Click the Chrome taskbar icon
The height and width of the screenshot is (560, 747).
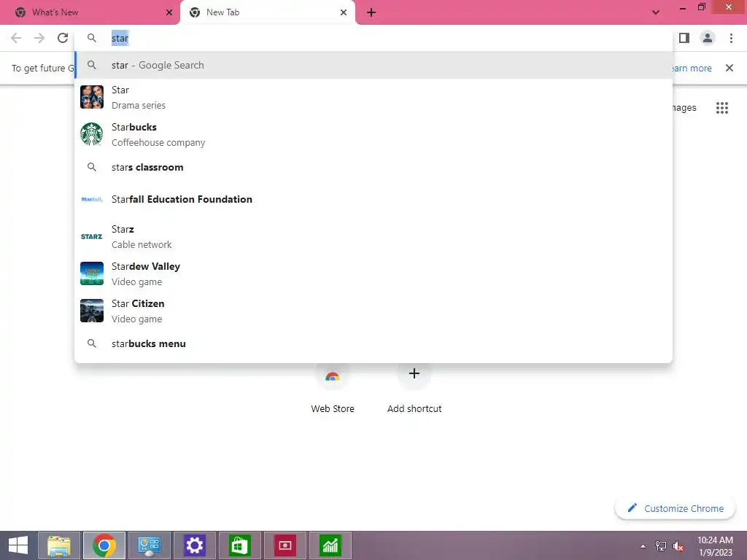[x=104, y=545]
